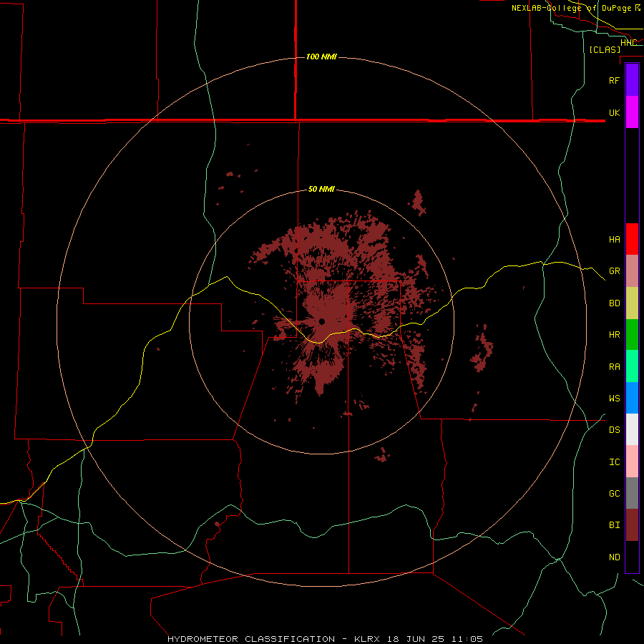Click the yellow BD color swatch
This screenshot has height=644, width=644.
(x=632, y=303)
